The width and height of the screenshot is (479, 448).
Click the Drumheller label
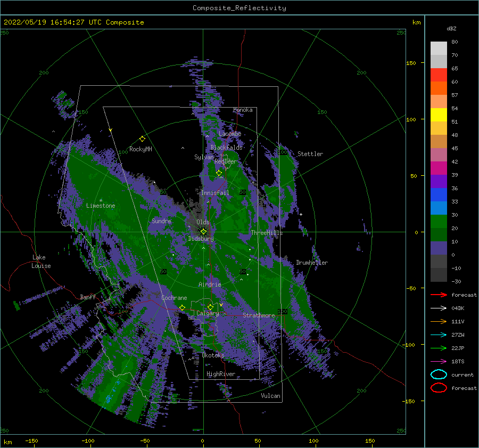pyautogui.click(x=312, y=263)
